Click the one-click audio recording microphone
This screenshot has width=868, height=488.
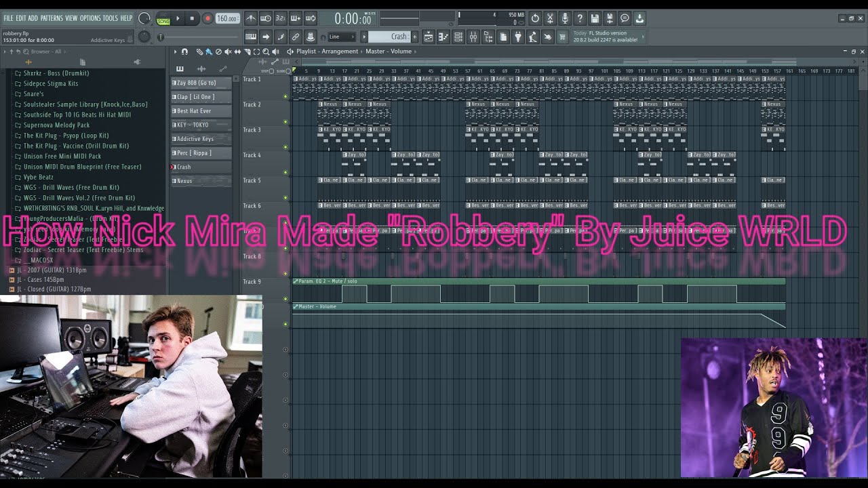pos(565,18)
